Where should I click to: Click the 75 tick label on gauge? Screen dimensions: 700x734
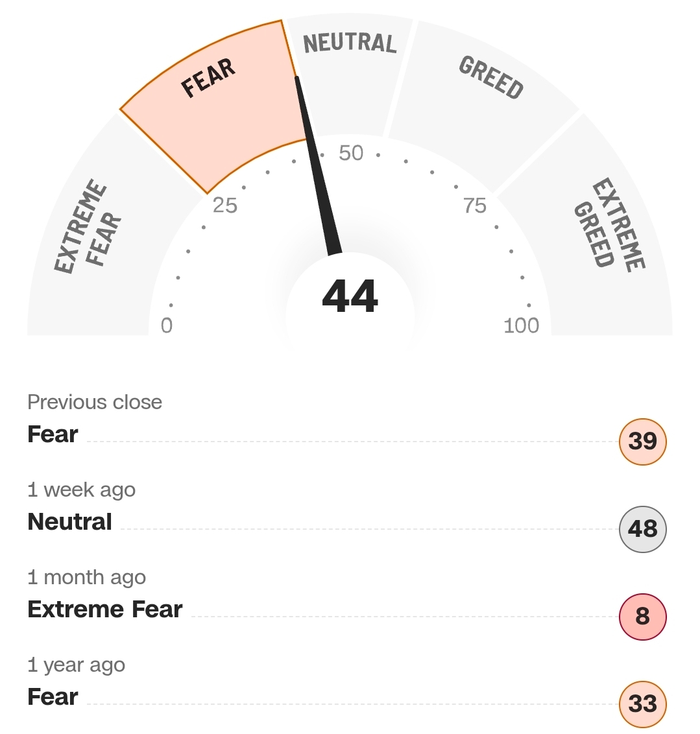475,206
